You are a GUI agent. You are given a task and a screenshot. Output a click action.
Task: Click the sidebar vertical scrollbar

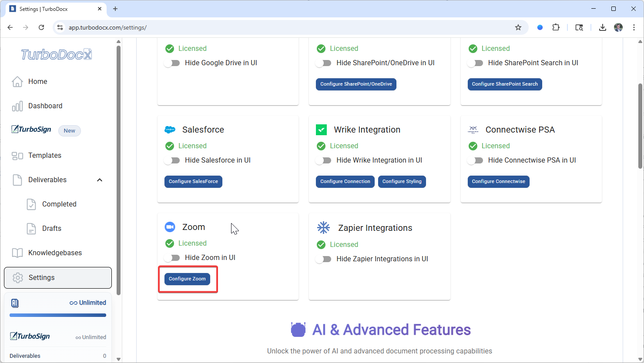[118, 170]
